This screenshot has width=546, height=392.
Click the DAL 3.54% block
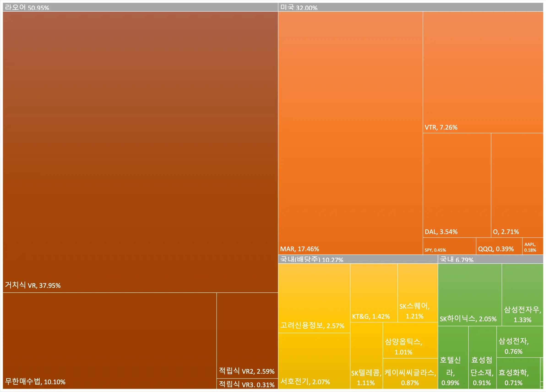457,185
